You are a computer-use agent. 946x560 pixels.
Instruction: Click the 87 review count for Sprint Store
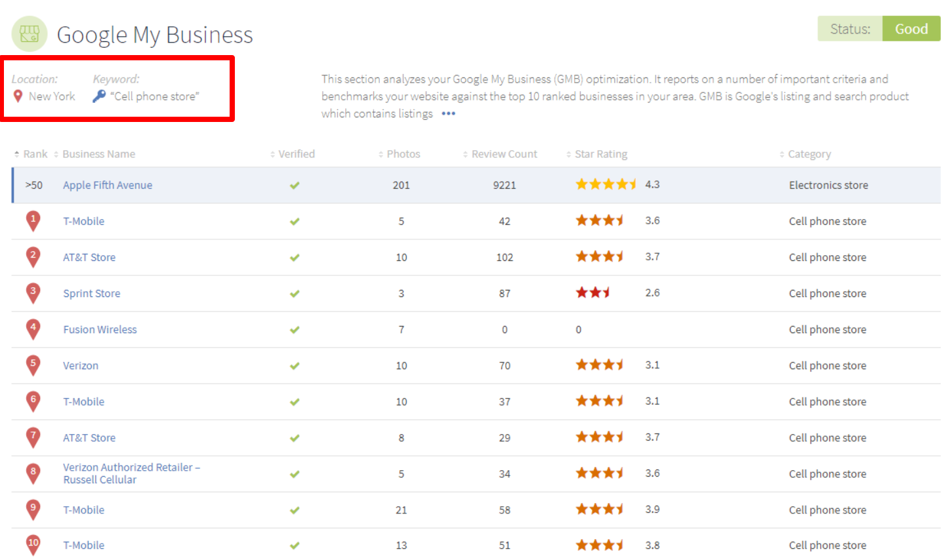(504, 293)
